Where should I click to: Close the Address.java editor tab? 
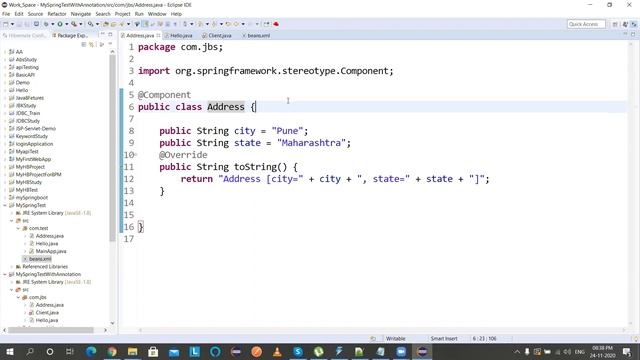(x=158, y=36)
